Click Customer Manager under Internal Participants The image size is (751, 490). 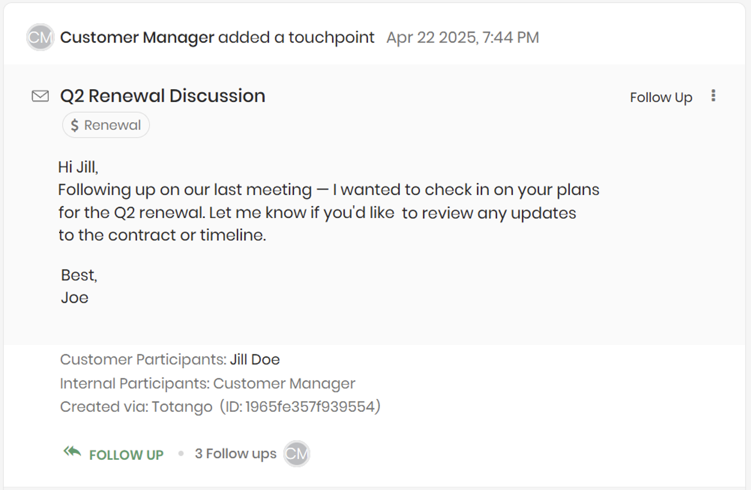tap(284, 383)
